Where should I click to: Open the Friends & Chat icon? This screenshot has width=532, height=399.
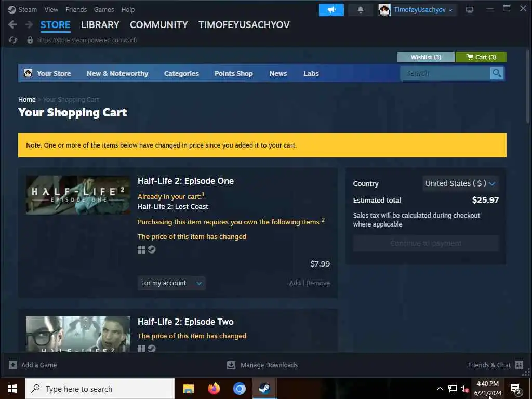click(x=519, y=365)
